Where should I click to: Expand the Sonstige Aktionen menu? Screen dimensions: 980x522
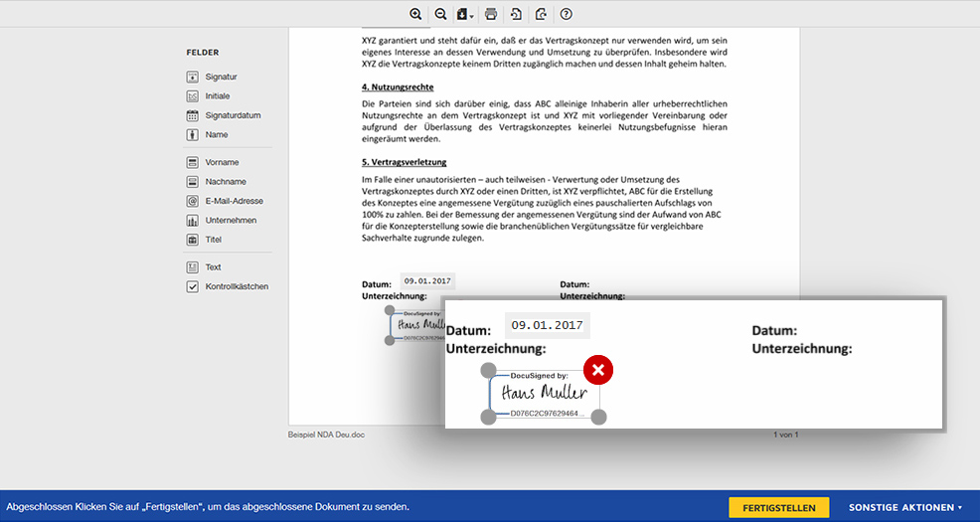tap(904, 507)
